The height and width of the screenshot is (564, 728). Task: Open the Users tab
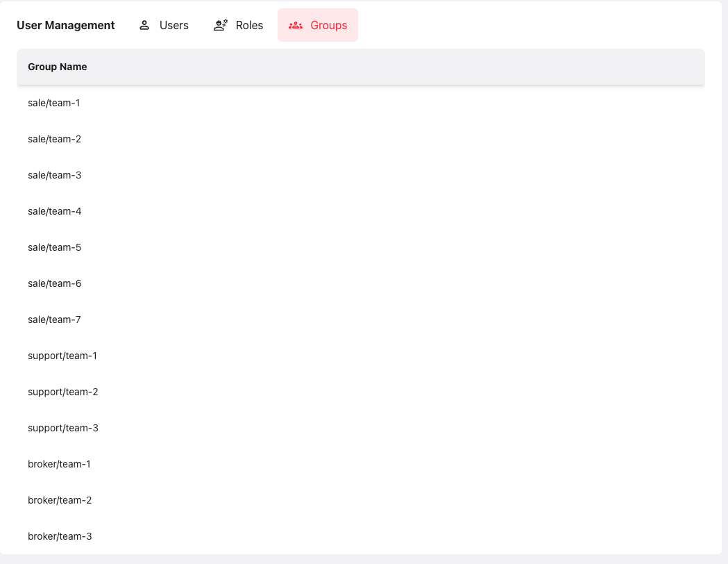pos(163,25)
